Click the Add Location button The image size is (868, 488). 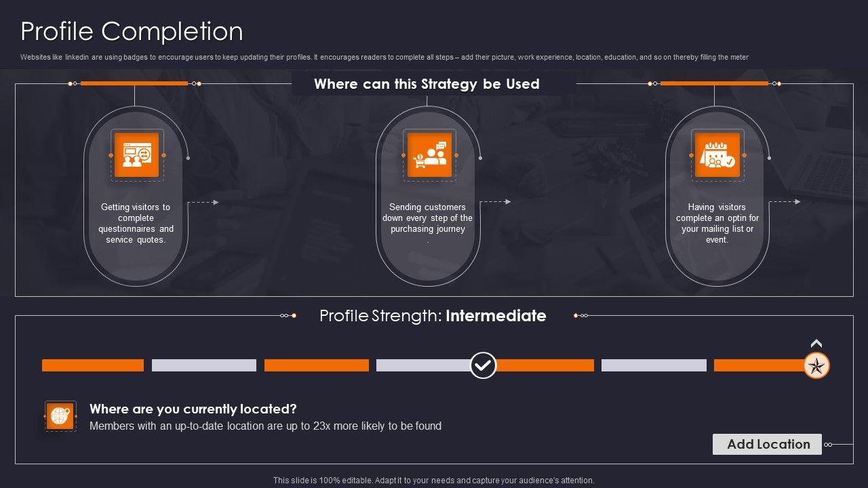(x=767, y=445)
